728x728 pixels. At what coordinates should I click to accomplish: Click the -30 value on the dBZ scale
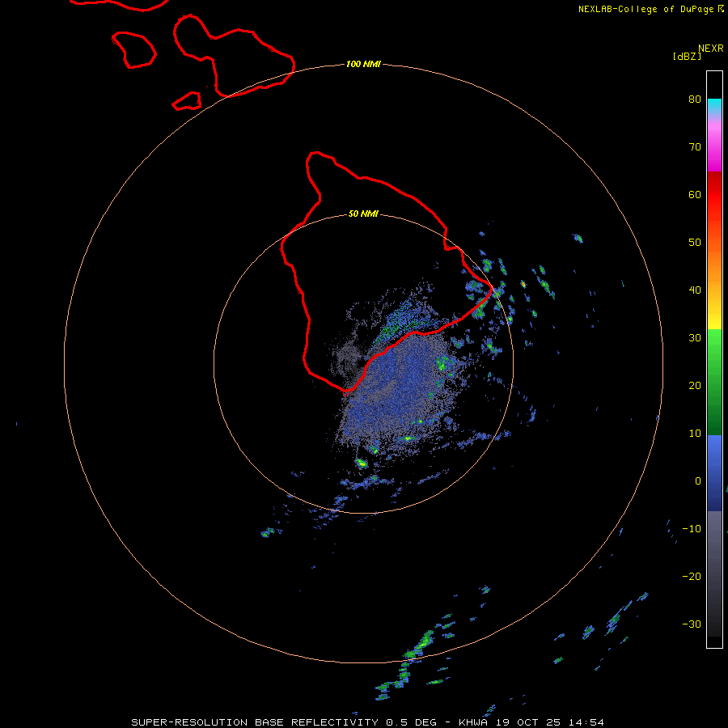pyautogui.click(x=692, y=624)
